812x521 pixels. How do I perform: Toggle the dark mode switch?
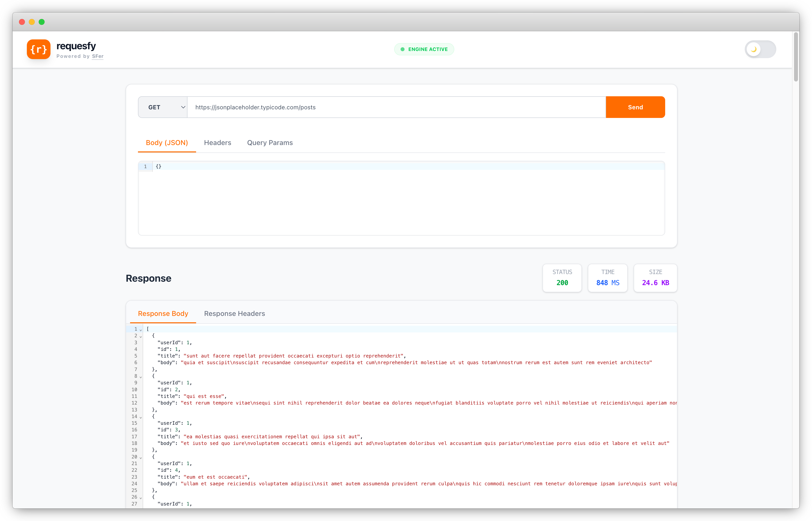760,49
